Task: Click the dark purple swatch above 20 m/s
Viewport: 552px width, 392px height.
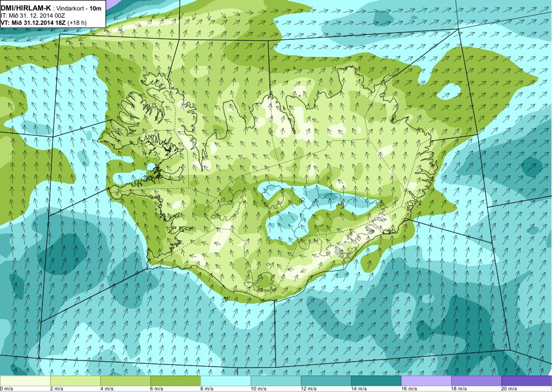Action: [x=527, y=381]
